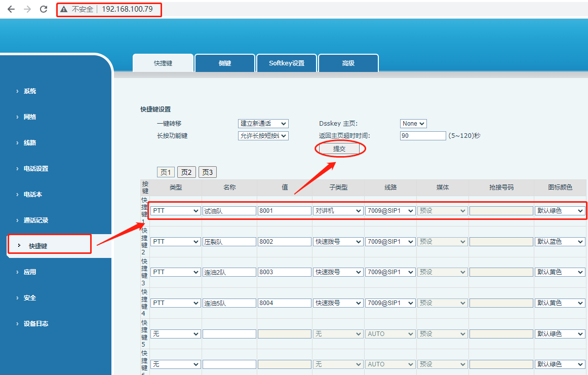The height and width of the screenshot is (375, 588).
Task: Go to 页2 of shortcut keys
Action: (x=186, y=172)
